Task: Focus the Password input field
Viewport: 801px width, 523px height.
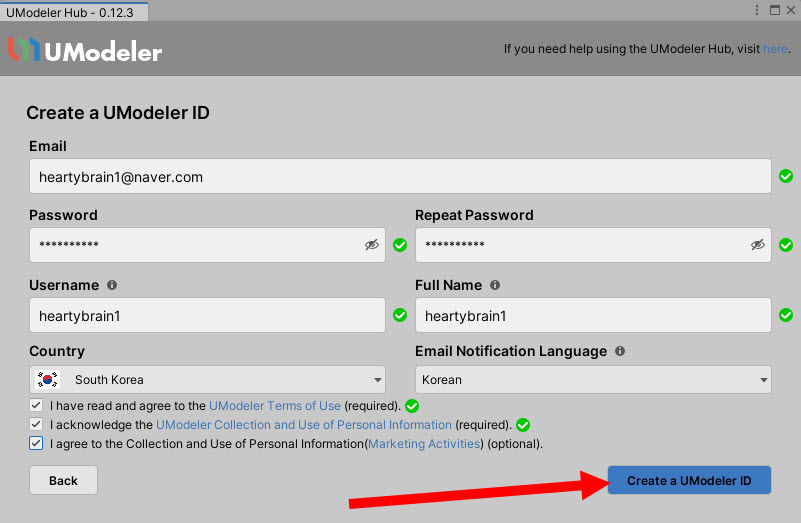Action: click(x=207, y=245)
